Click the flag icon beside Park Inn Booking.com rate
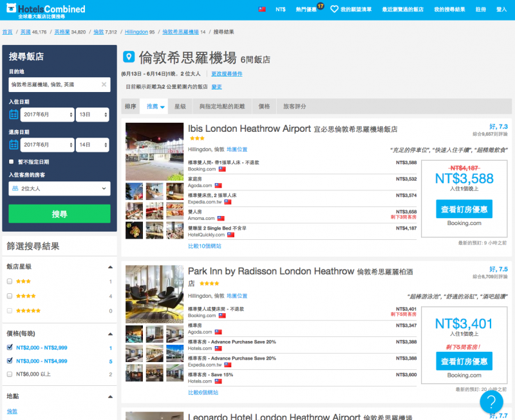Viewport: 515px width, 420px height. tap(222, 316)
